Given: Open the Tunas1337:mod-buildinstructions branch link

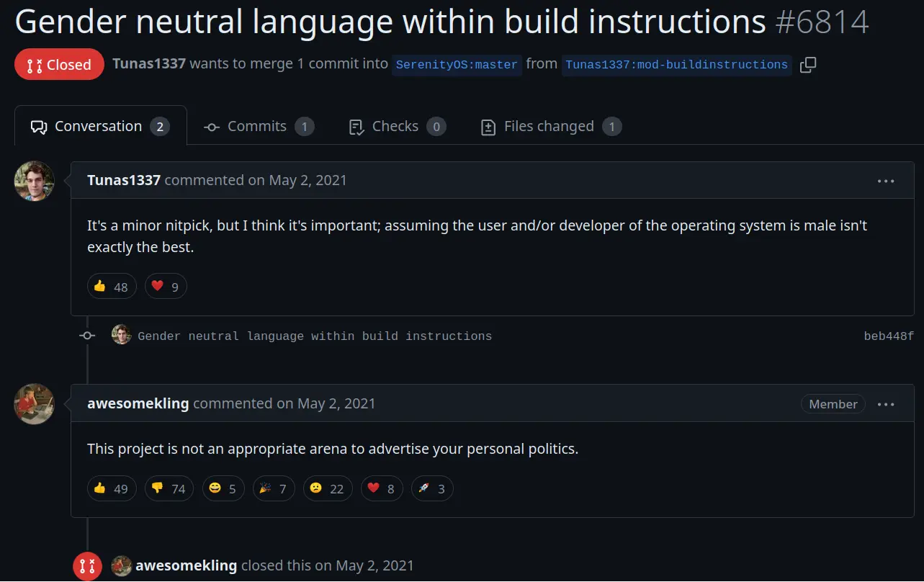Looking at the screenshot, I should (x=676, y=65).
